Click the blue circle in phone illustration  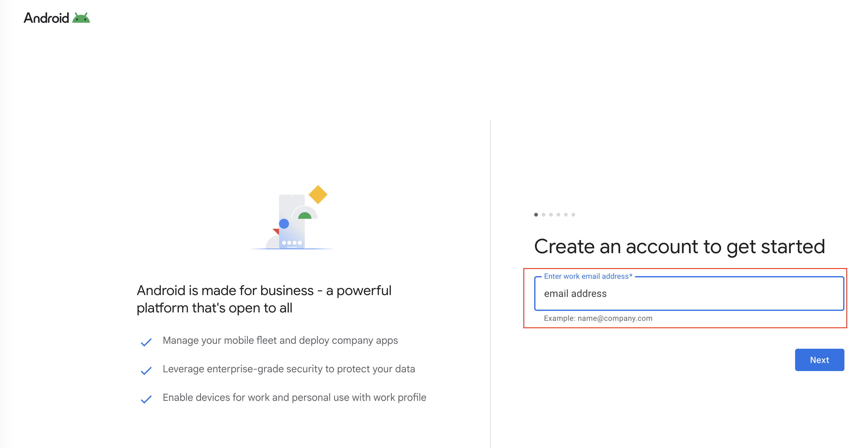284,224
